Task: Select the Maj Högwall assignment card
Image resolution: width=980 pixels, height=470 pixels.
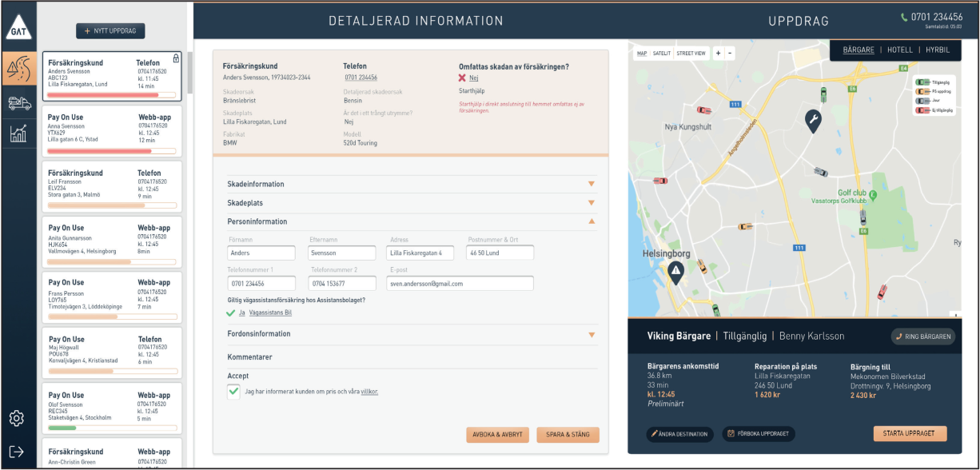Action: point(112,352)
